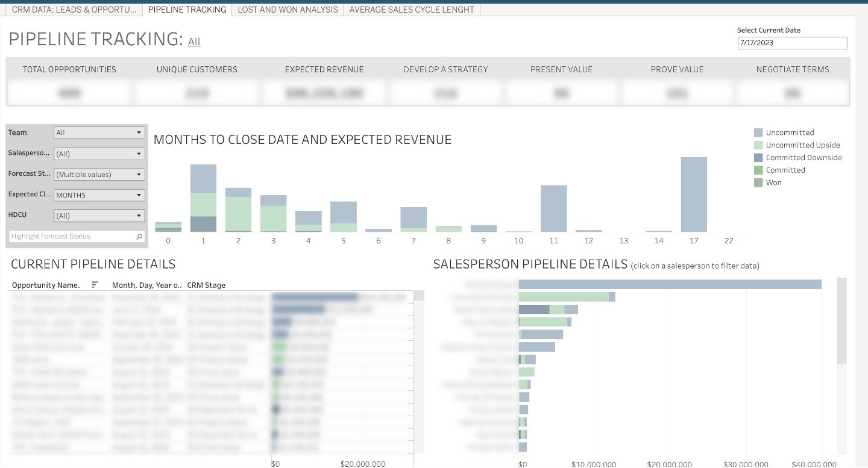Viewport: 868px width, 468px height.
Task: Click the Select Current Date input field
Action: [x=792, y=43]
